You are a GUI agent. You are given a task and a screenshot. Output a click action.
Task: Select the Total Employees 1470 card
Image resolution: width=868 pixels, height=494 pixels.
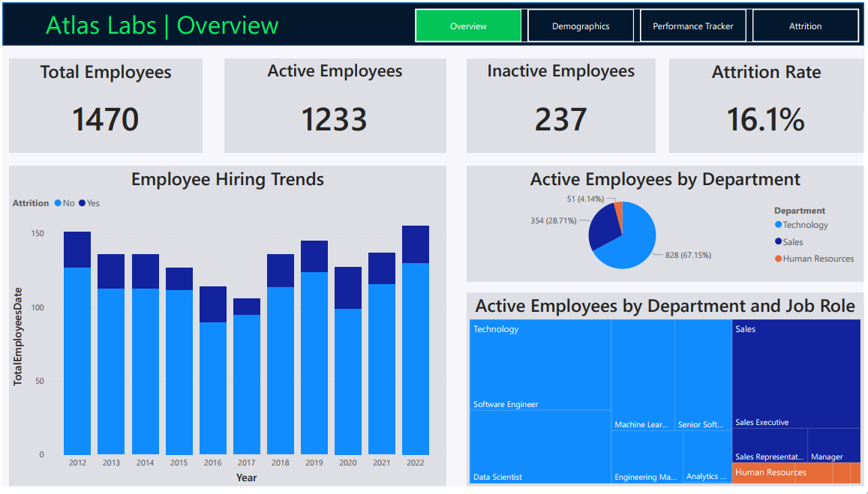(x=106, y=106)
